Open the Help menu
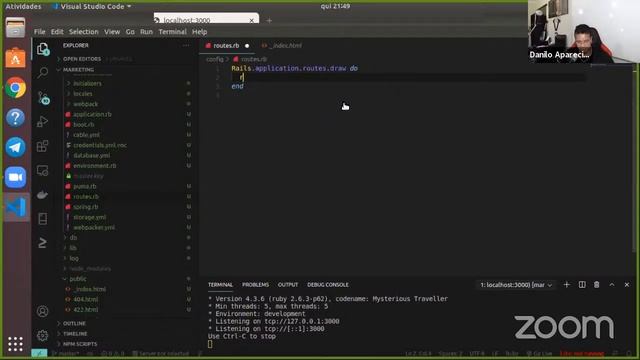Image resolution: width=640 pixels, height=360 pixels. pos(200,32)
